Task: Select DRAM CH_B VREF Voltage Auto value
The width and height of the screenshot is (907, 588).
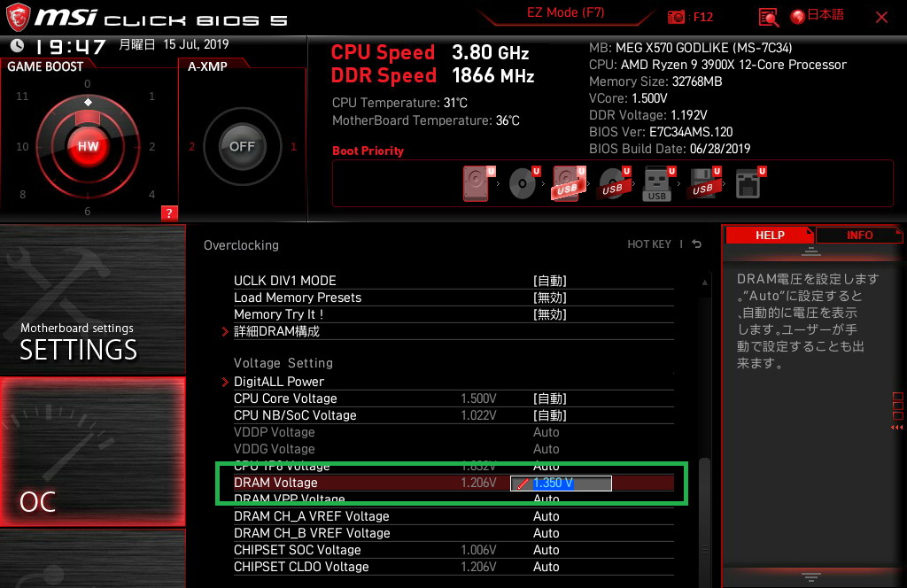Action: (546, 532)
